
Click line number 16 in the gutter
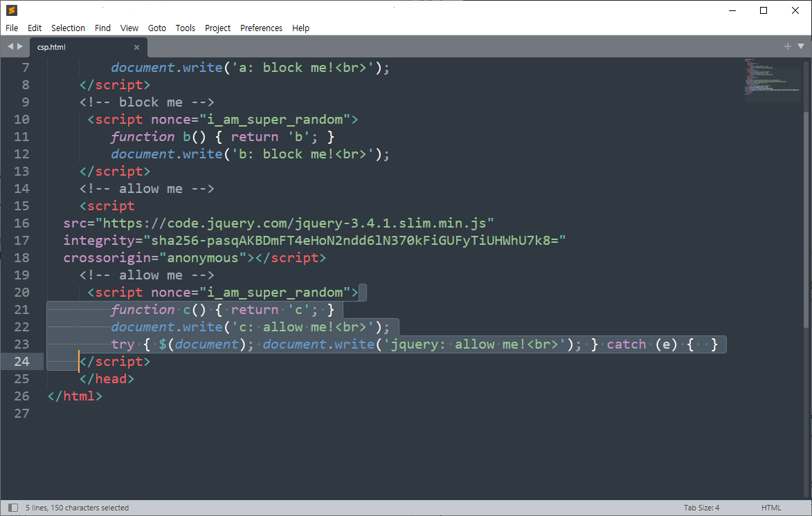[21, 223]
